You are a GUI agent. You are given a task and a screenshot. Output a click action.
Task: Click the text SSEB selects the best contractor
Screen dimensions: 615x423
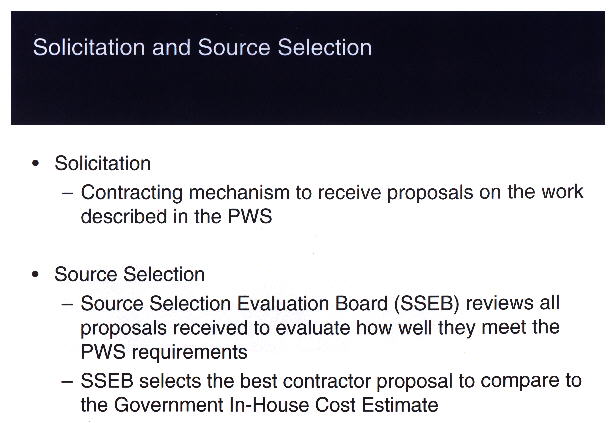(226, 381)
